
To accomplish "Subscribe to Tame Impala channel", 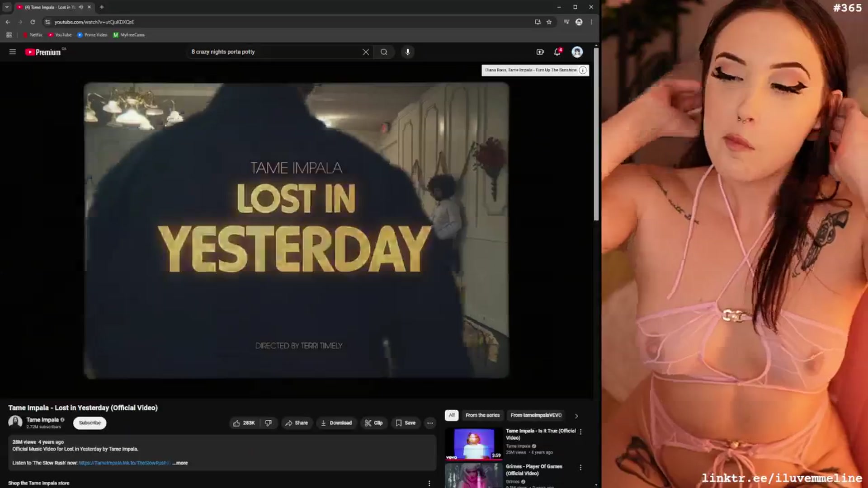I will click(x=90, y=423).
